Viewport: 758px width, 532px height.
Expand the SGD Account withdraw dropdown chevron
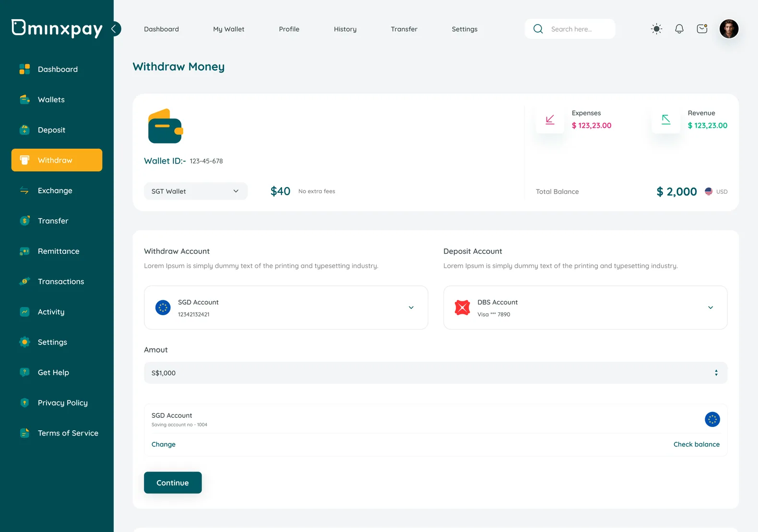click(x=411, y=307)
